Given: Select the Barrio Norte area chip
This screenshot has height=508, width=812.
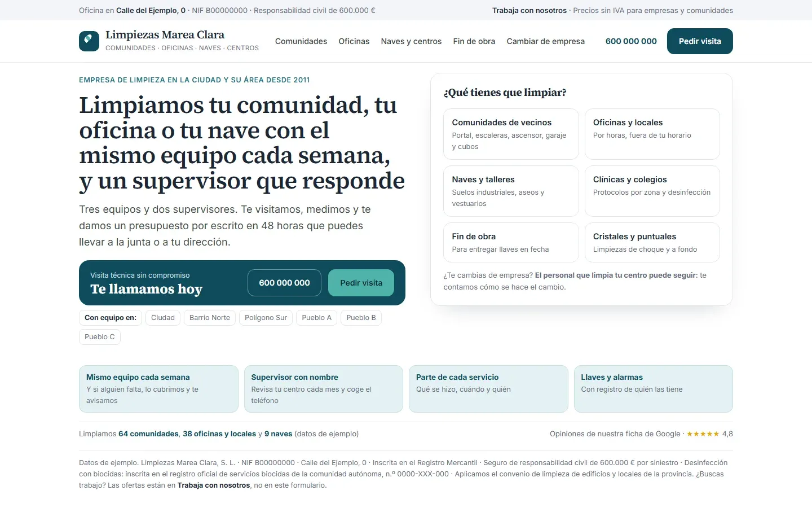Looking at the screenshot, I should [x=210, y=318].
